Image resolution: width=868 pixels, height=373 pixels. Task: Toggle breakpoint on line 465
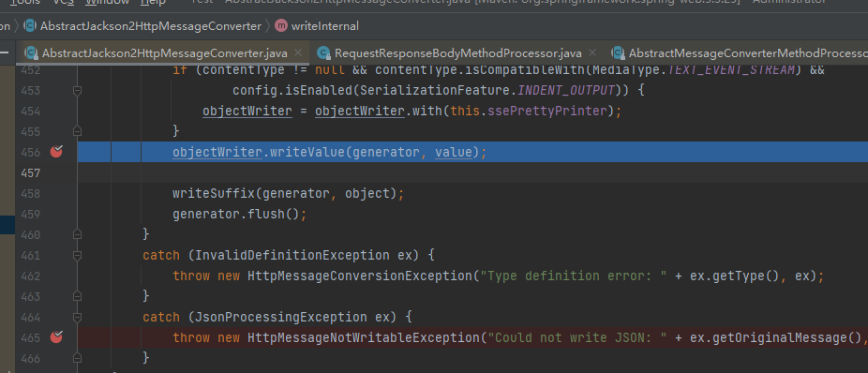point(56,337)
